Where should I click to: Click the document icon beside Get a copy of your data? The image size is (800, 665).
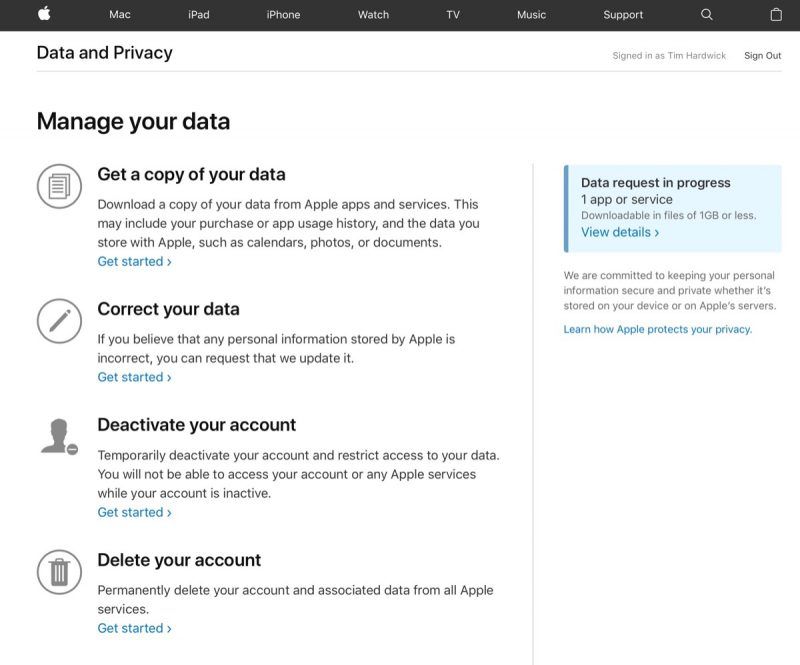tap(60, 186)
